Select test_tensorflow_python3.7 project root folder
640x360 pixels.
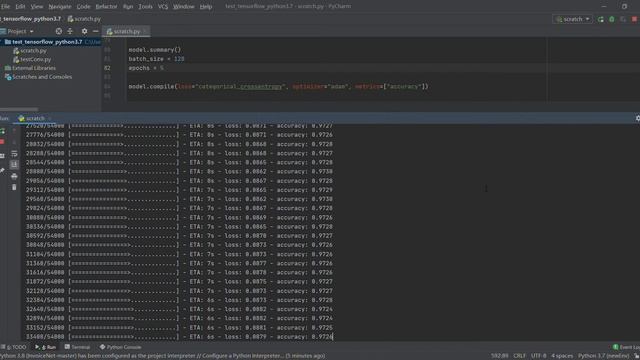tap(47, 42)
